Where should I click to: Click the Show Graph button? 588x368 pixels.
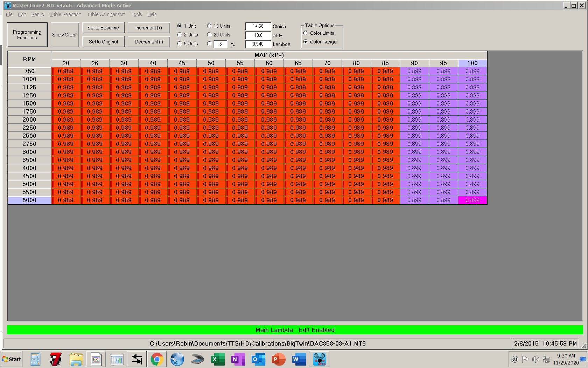65,35
